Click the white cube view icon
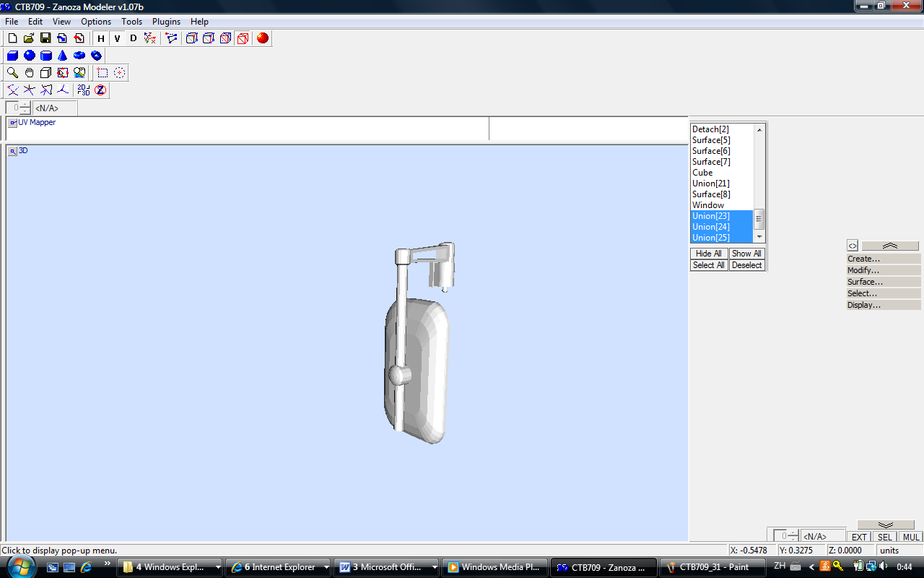 click(45, 73)
